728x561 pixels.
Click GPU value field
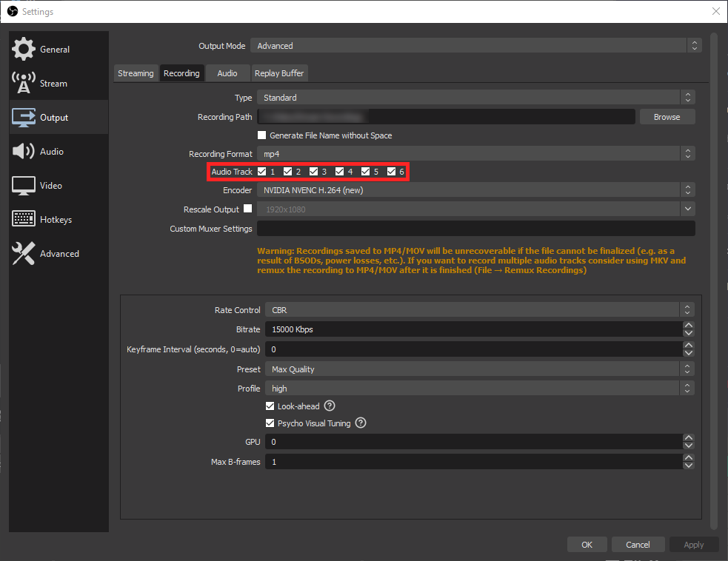tap(474, 442)
